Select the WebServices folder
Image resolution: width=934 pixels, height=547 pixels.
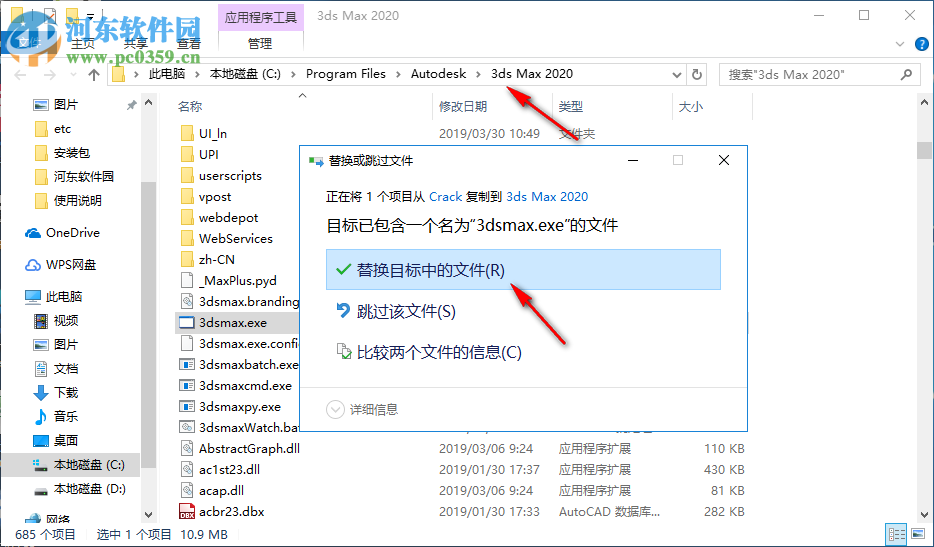click(x=235, y=238)
